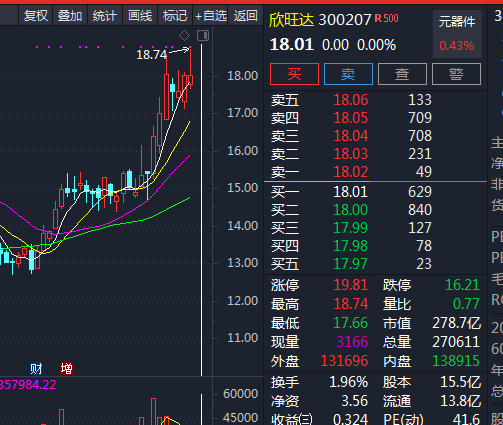Click the 增 marker icon on the chart

pyautogui.click(x=66, y=369)
